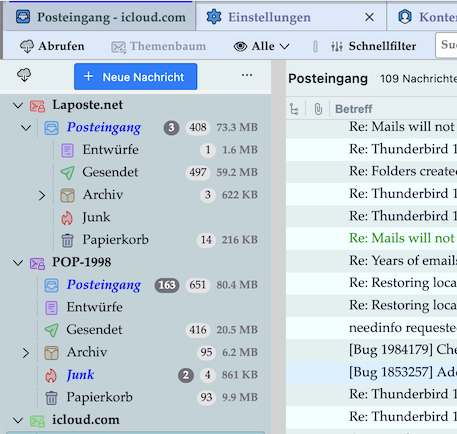
Task: Click the unread badge 3 on Laposte.net Posteingang
Action: coord(171,128)
